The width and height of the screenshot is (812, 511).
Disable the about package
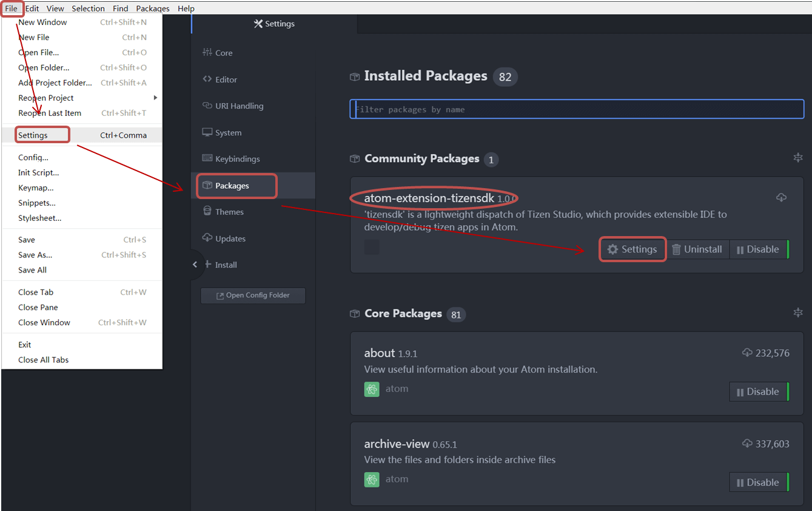[x=758, y=392]
